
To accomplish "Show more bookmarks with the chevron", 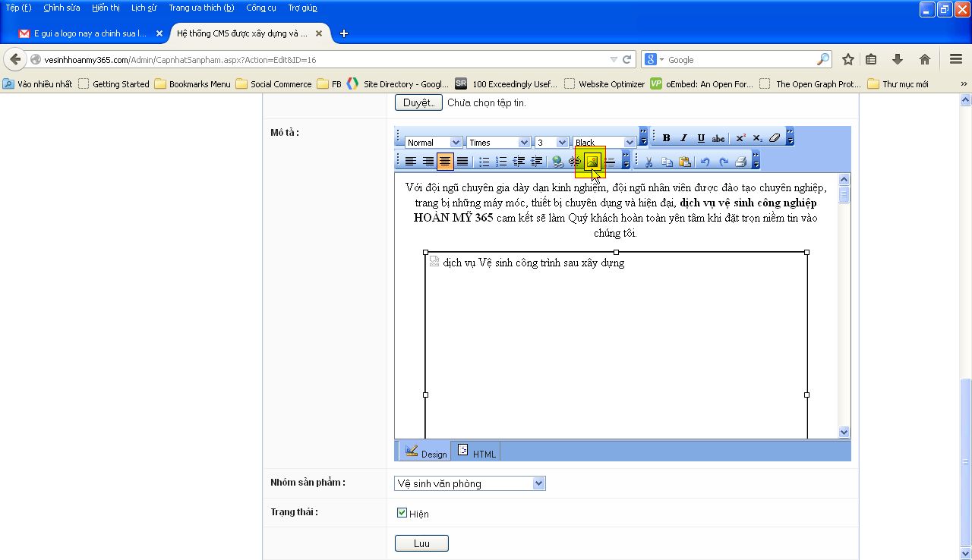I will click(x=964, y=84).
